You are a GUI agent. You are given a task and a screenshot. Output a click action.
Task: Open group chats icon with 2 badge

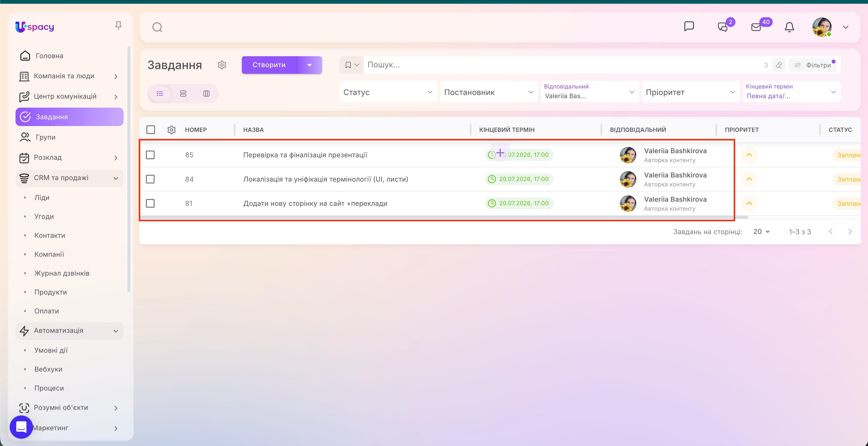722,27
